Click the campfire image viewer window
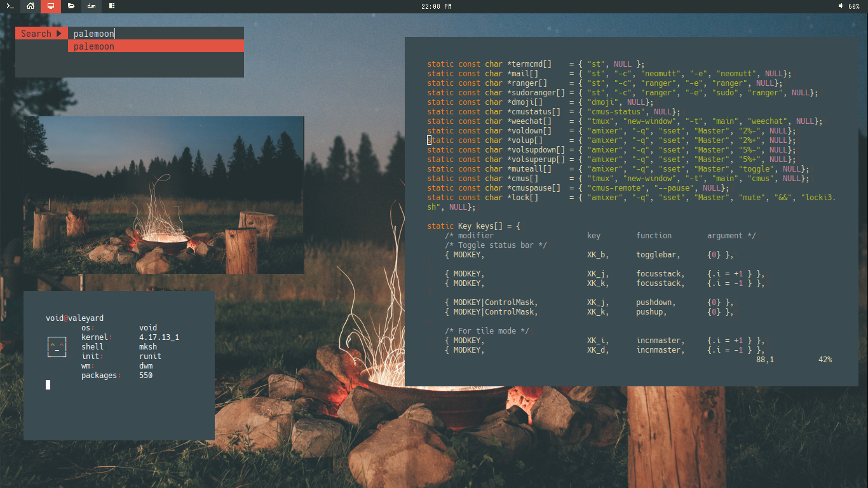868x488 pixels. (x=164, y=195)
